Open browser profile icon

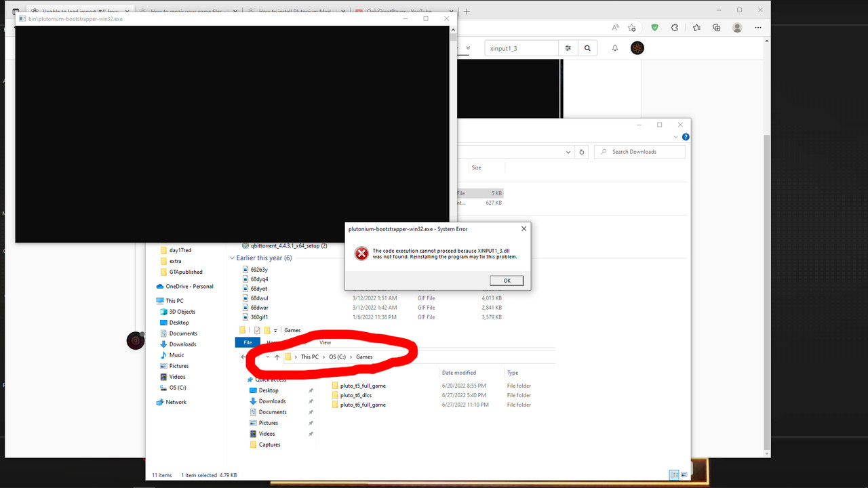click(737, 28)
